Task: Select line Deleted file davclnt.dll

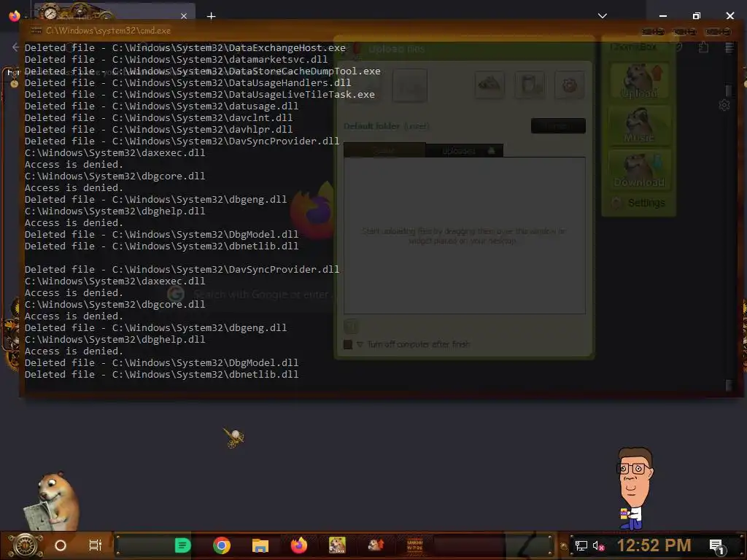Action: pos(158,117)
